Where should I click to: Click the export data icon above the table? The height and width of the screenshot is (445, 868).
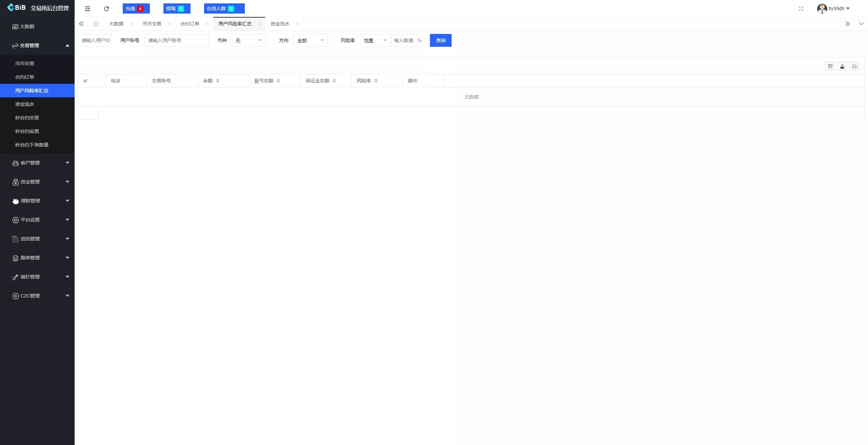pos(842,66)
